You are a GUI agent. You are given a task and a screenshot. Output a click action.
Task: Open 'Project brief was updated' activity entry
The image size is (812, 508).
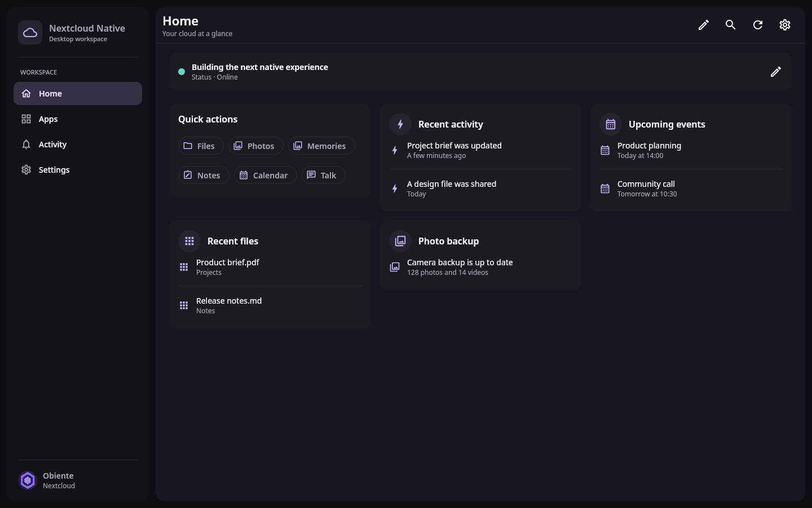tap(480, 150)
